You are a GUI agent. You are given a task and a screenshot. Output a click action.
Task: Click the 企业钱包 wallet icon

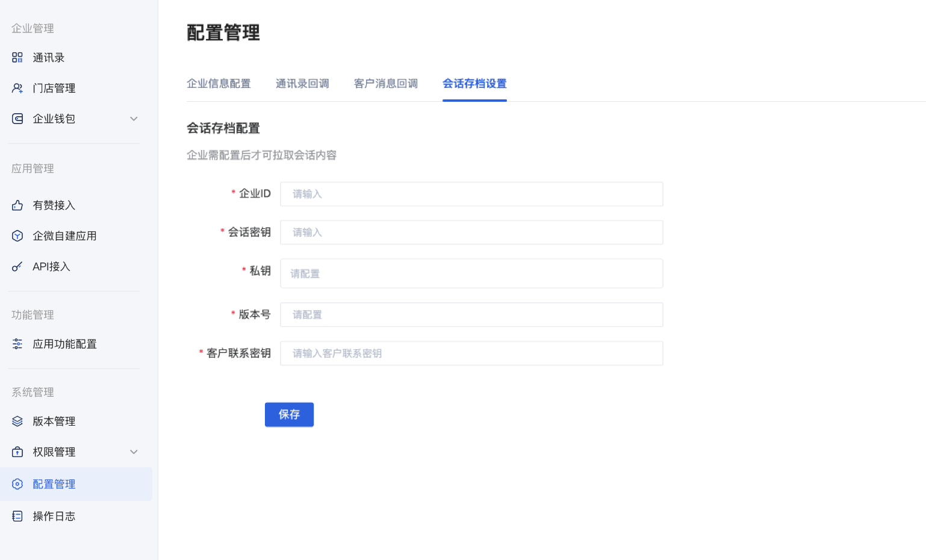click(17, 119)
